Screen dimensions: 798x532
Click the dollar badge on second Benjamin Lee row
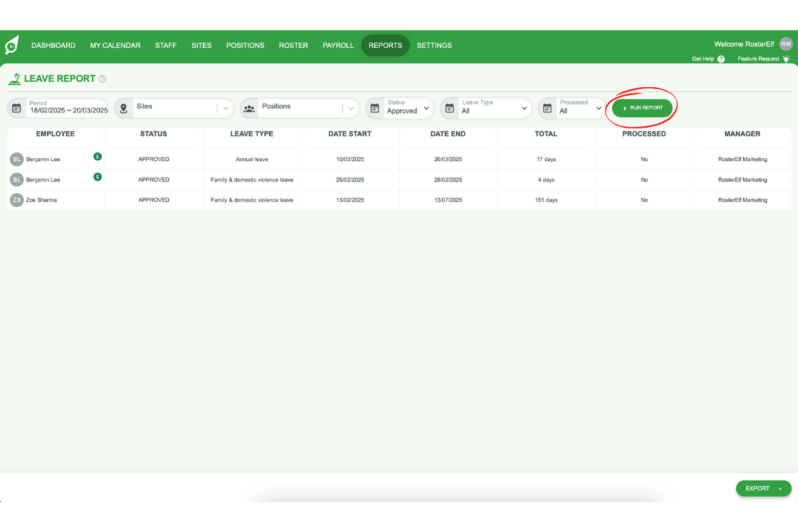pyautogui.click(x=98, y=178)
